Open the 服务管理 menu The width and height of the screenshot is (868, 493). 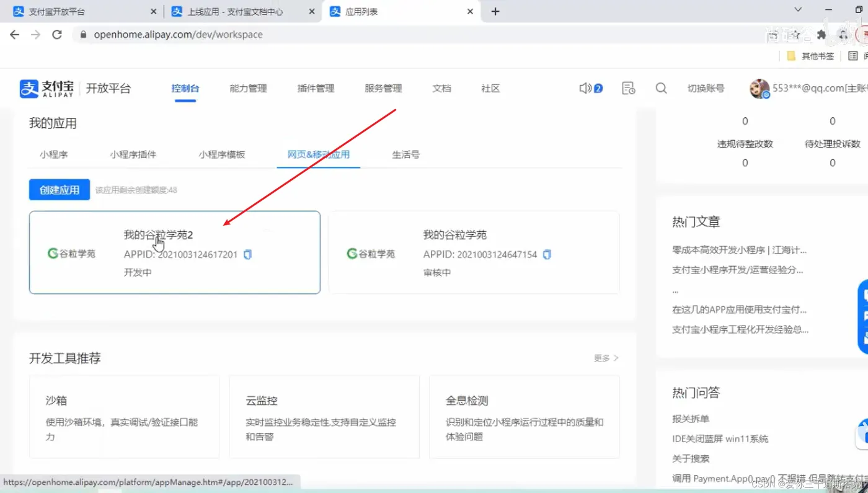tap(383, 89)
